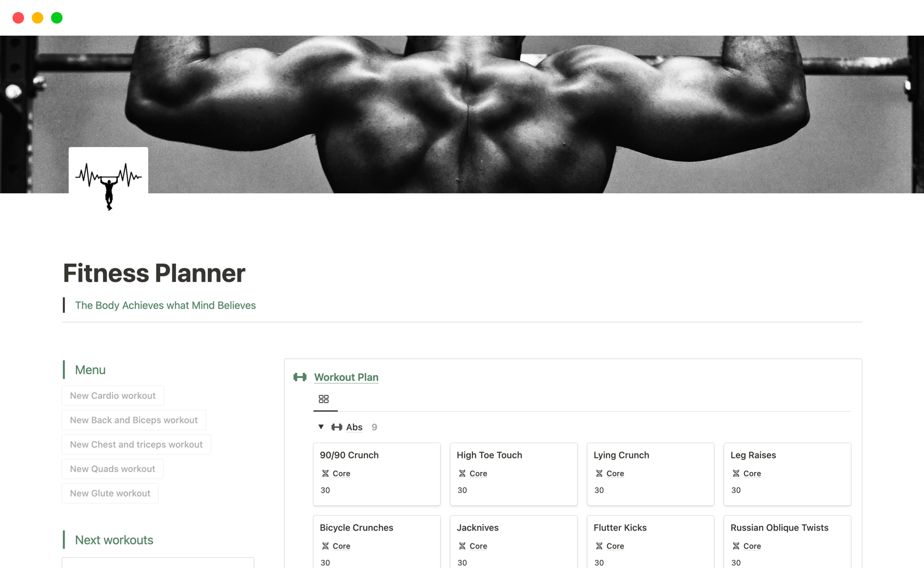The image size is (924, 578).
Task: Click the Core icon on Jacknives card
Action: (x=462, y=546)
